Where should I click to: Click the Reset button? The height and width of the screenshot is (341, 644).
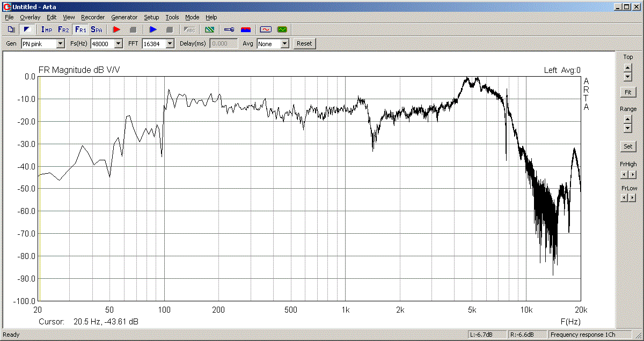[x=304, y=43]
